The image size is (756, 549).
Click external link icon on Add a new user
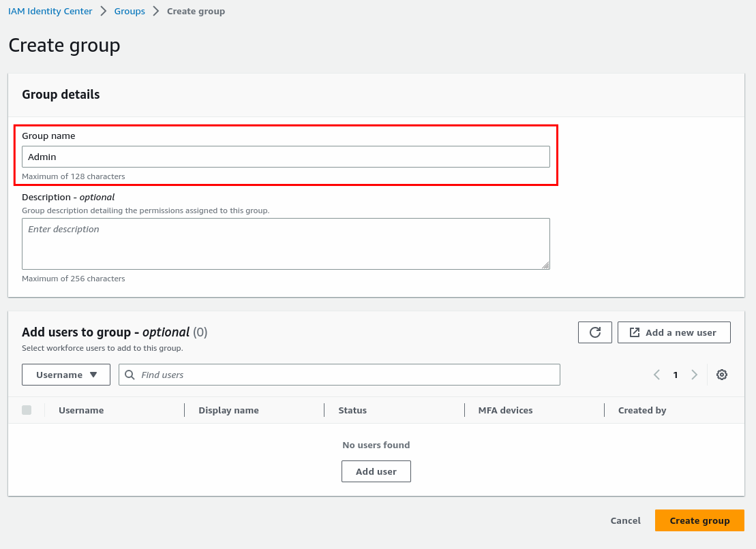[634, 332]
